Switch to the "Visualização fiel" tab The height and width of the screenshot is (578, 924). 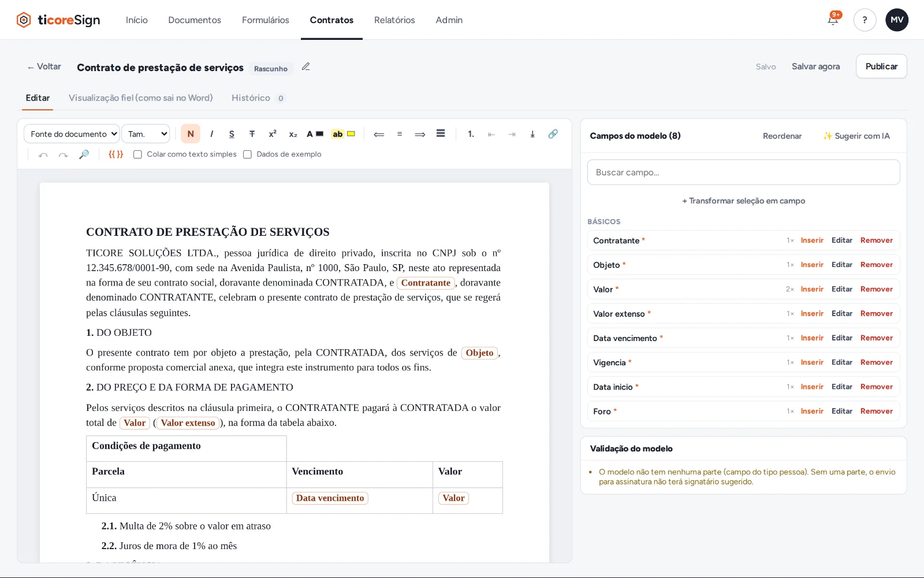141,98
